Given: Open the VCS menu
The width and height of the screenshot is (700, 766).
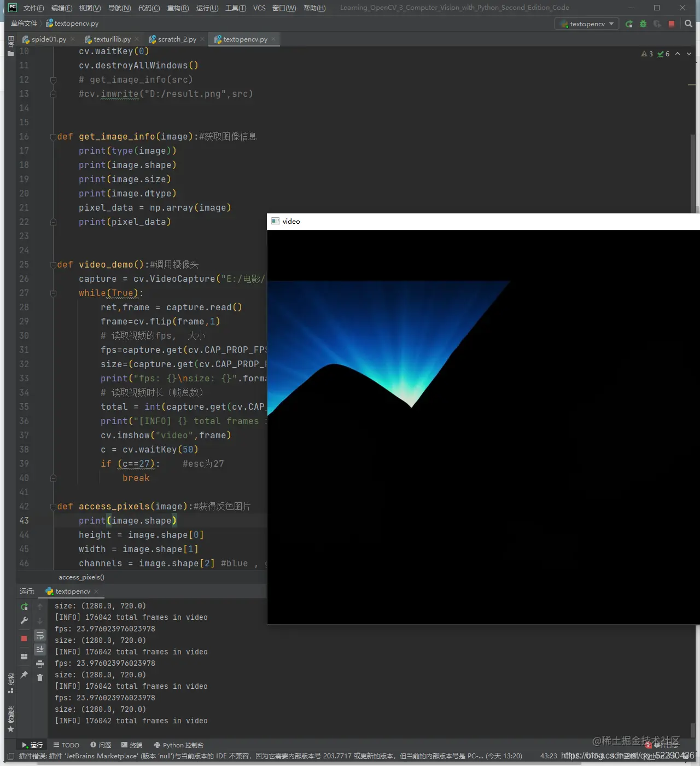Looking at the screenshot, I should (259, 8).
